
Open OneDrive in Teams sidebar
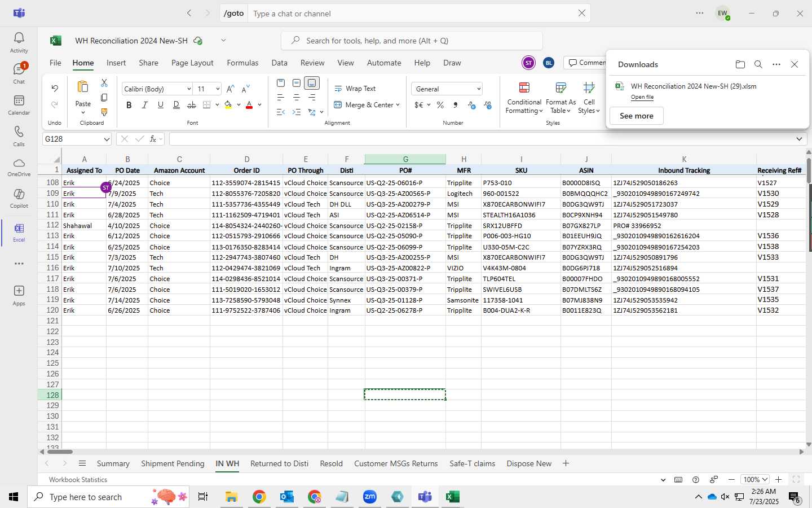(19, 167)
